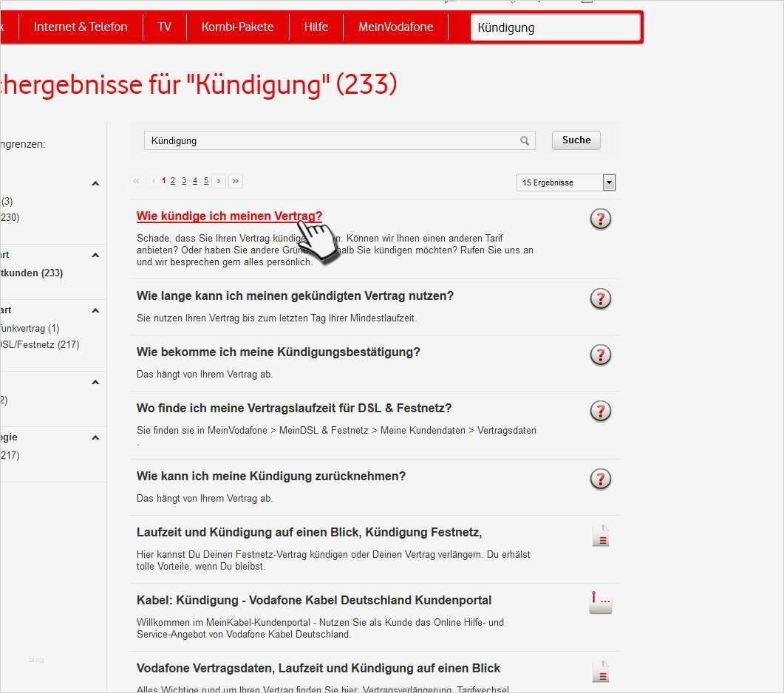The width and height of the screenshot is (784, 693).
Task: Click the previous page arrow in pagination
Action: [x=154, y=181]
